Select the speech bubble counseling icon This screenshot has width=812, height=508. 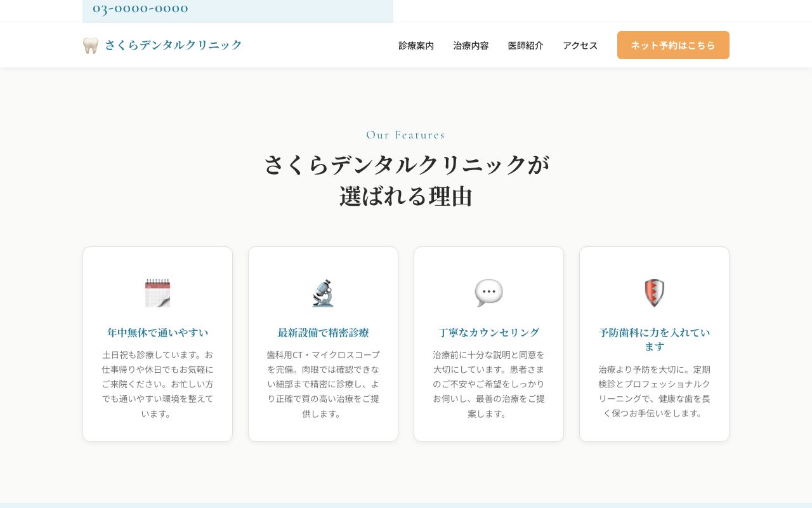pyautogui.click(x=488, y=293)
